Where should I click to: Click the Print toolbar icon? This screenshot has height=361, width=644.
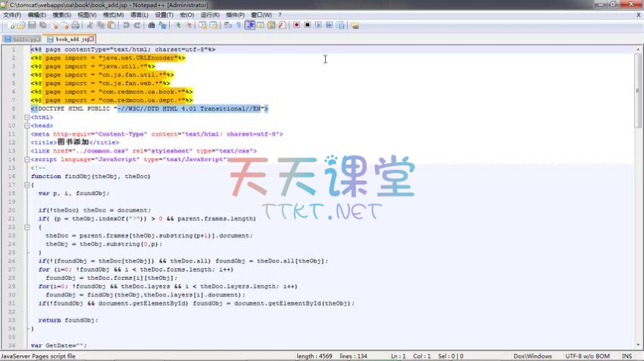(76, 25)
